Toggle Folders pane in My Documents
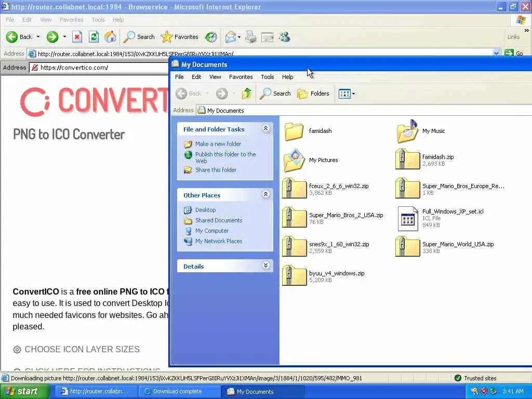Screen dimensions: 532x399 (313, 94)
